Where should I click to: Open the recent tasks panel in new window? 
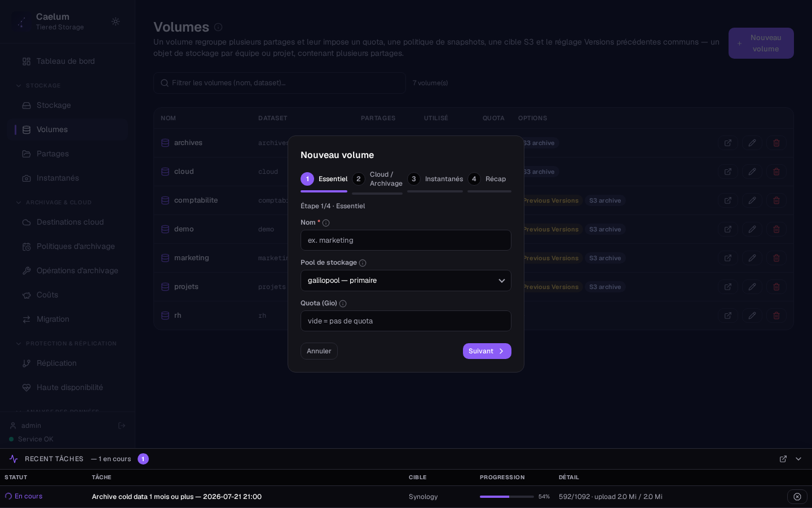(x=783, y=459)
